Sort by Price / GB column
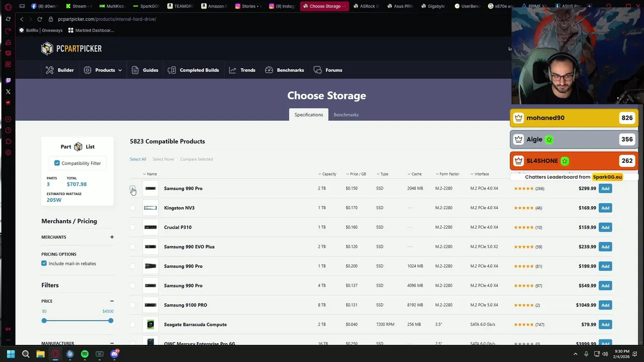 point(356,174)
